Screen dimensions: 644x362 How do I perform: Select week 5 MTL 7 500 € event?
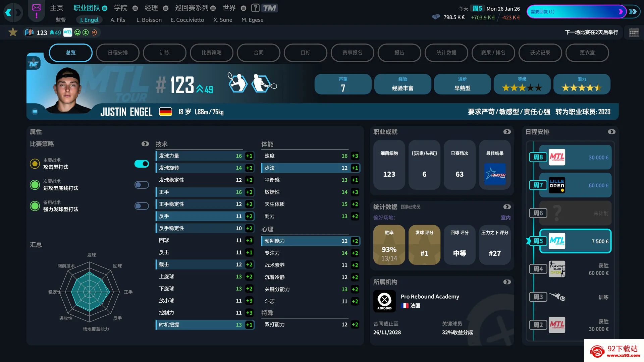575,241
